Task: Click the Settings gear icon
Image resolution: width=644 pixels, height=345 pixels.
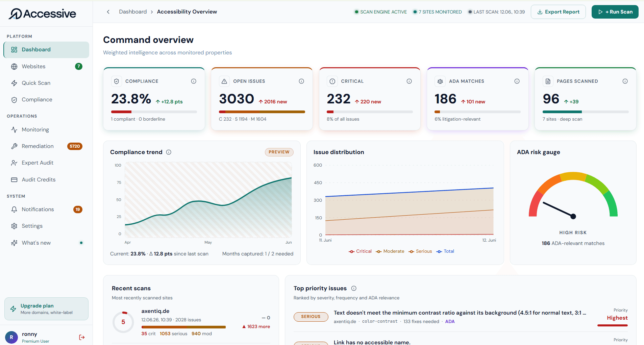Action: click(x=14, y=226)
